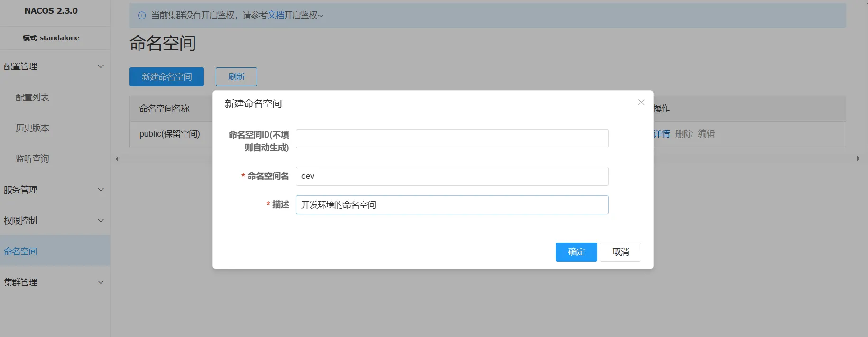868x337 pixels.
Task: Click the left scroll arrow below the table
Action: [x=117, y=159]
